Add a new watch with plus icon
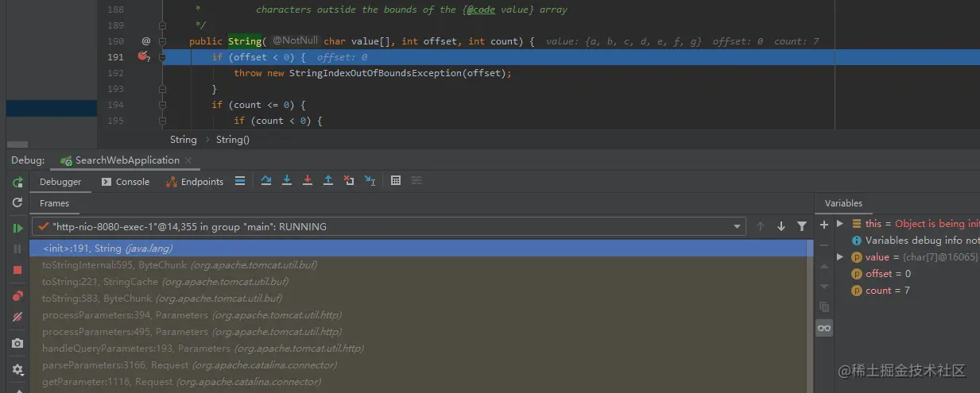The width and height of the screenshot is (980, 393). [824, 225]
